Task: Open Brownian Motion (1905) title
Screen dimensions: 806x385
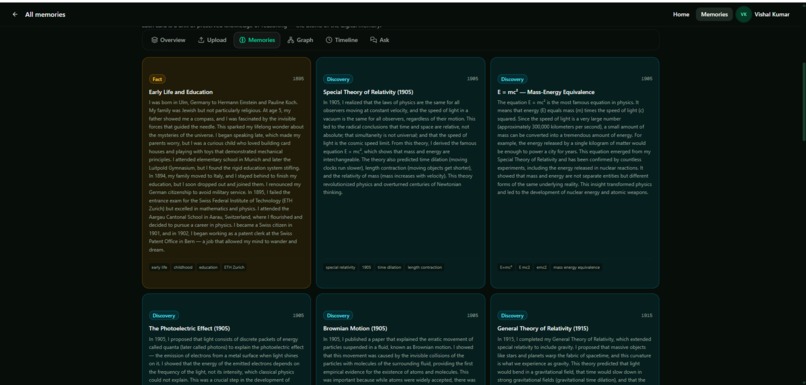Action: click(x=355, y=328)
